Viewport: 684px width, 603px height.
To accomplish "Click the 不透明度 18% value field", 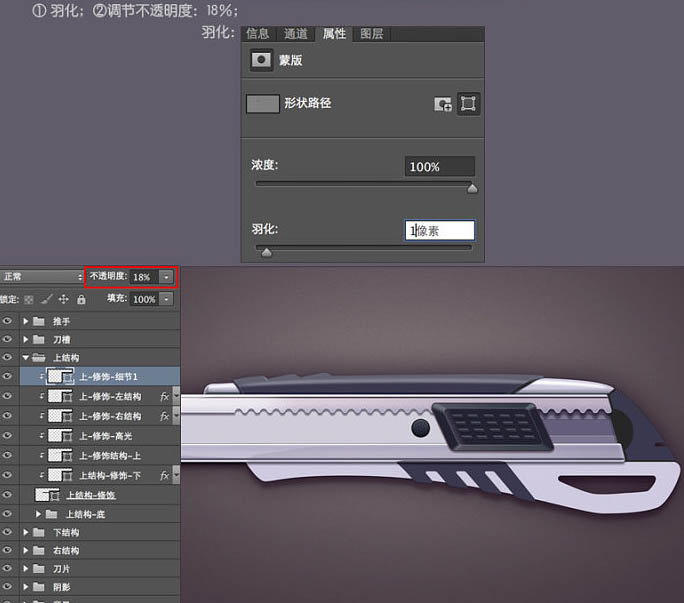I will [144, 277].
